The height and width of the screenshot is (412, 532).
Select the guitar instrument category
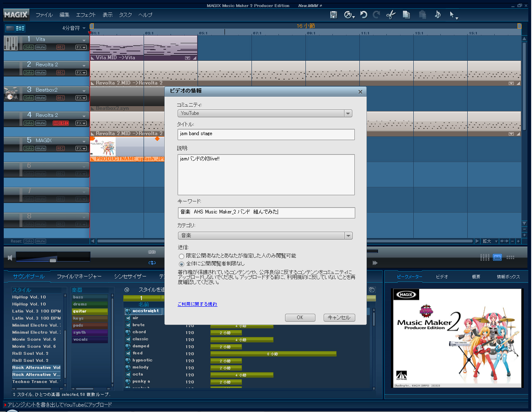(x=90, y=311)
